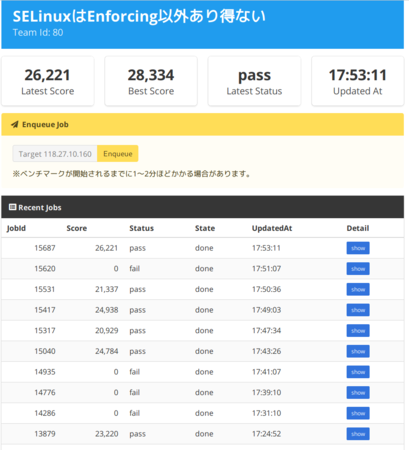The width and height of the screenshot is (409, 450).
Task: Show details for job 14935
Action: tap(358, 372)
